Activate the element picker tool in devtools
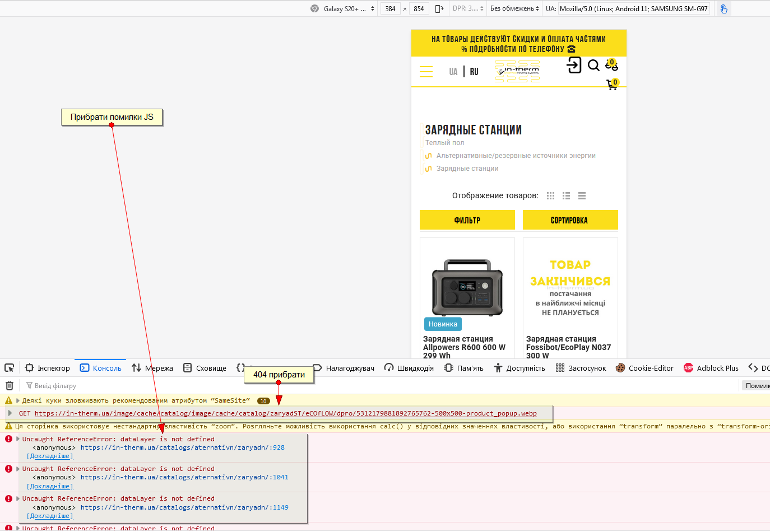 pos(10,368)
